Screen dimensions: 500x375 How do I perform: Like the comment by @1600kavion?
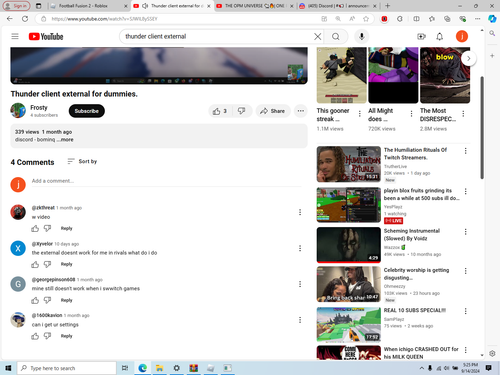coord(35,336)
